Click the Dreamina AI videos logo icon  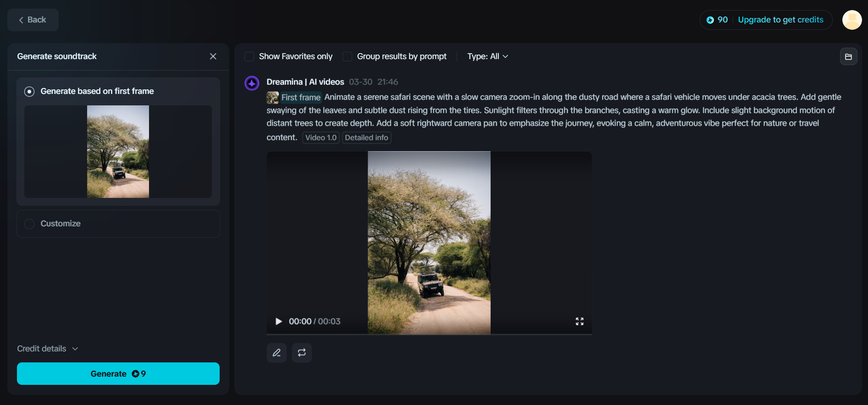click(252, 83)
